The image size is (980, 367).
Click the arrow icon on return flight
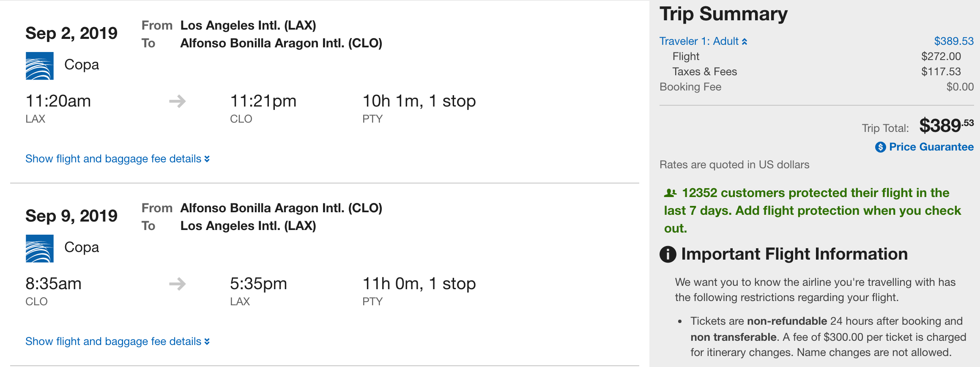pyautogui.click(x=177, y=284)
